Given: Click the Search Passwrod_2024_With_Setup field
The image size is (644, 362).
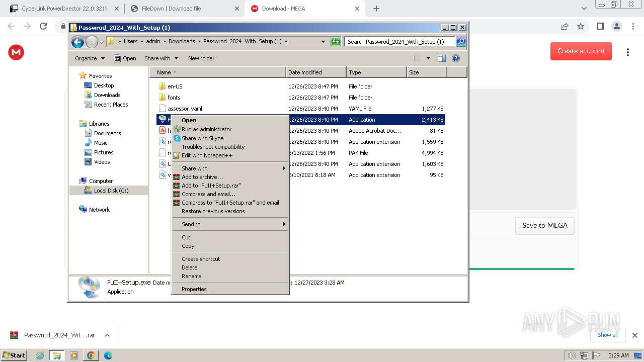Looking at the screenshot, I should tap(400, 42).
